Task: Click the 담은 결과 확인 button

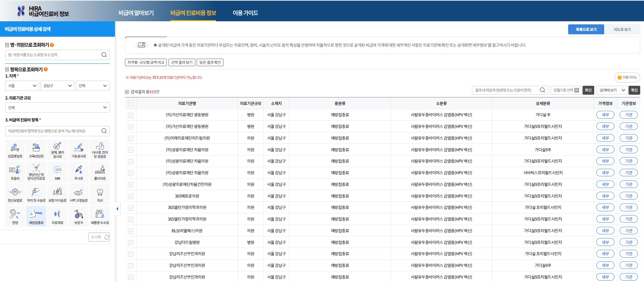Action: point(210,62)
